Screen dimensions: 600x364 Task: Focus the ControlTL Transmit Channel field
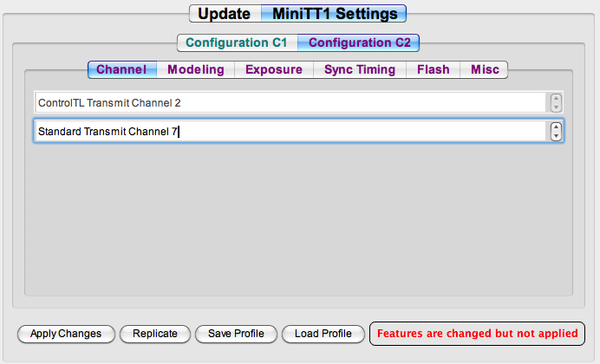click(290, 102)
